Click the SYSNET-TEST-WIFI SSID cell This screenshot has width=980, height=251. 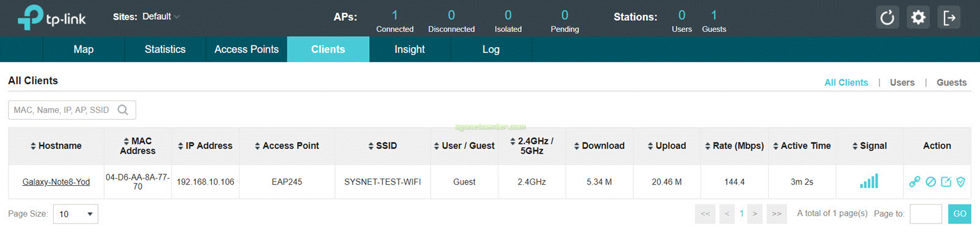pos(382,182)
